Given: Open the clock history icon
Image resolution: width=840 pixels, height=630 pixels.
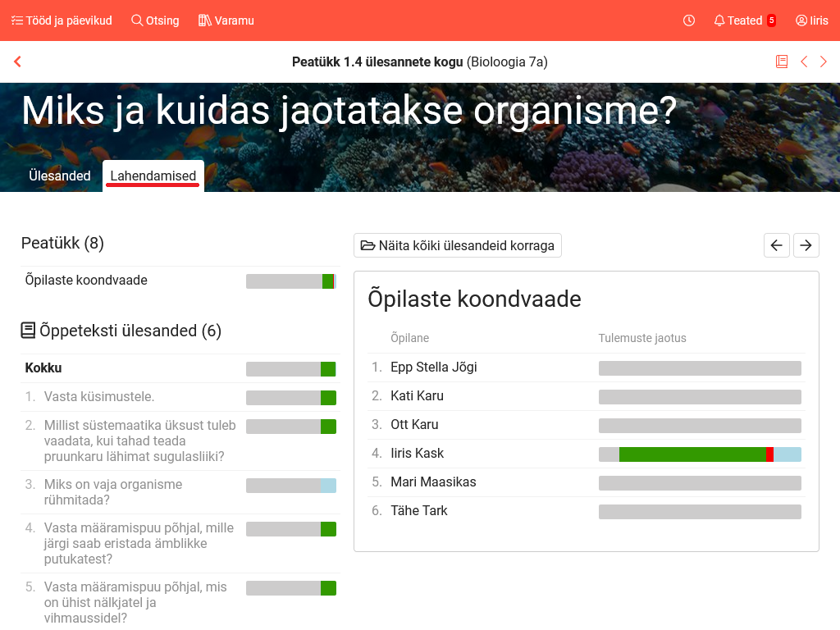Looking at the screenshot, I should 689,21.
